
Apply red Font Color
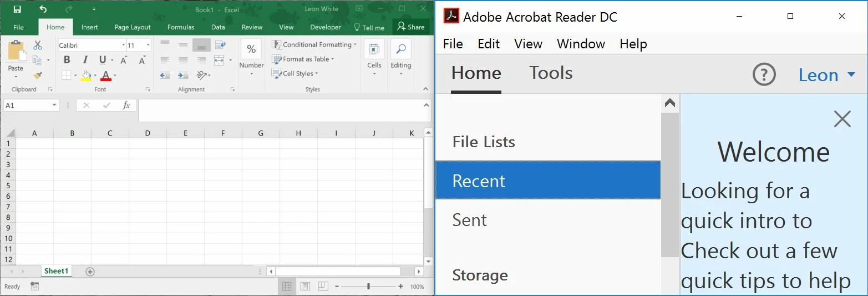(106, 75)
